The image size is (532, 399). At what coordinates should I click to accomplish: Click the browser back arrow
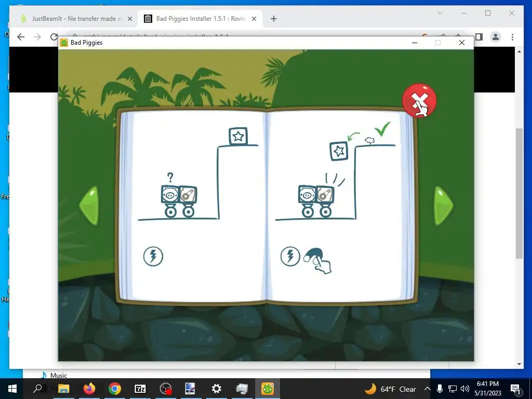pyautogui.click(x=21, y=37)
